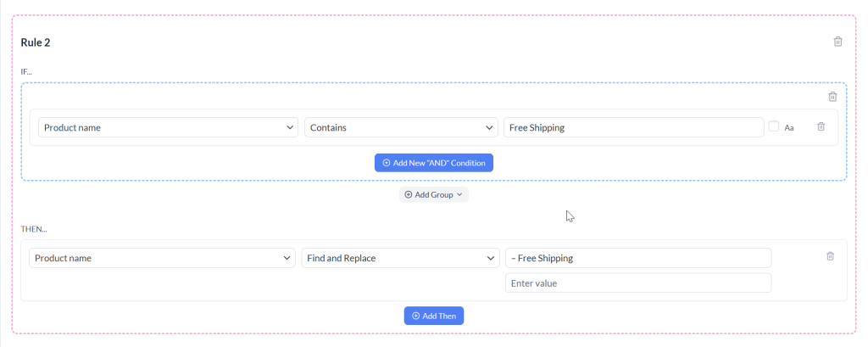Delete the THEN action trash icon
The image size is (868, 347).
tap(830, 256)
